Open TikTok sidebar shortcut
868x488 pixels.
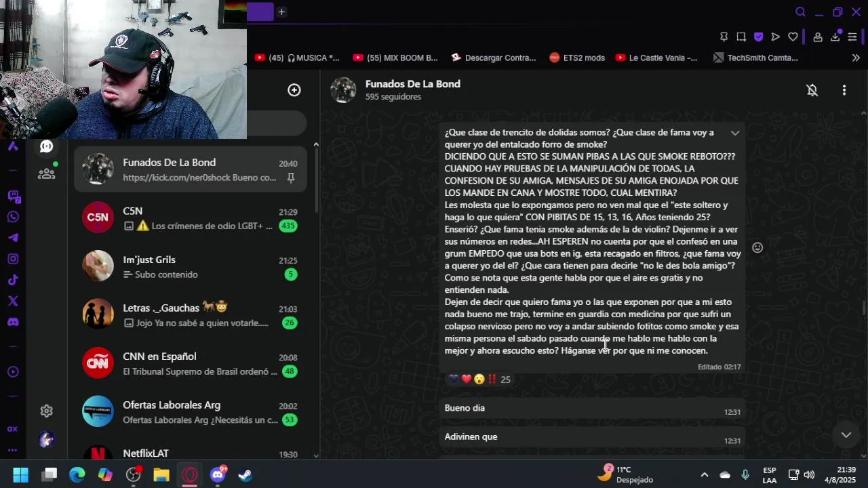point(13,280)
